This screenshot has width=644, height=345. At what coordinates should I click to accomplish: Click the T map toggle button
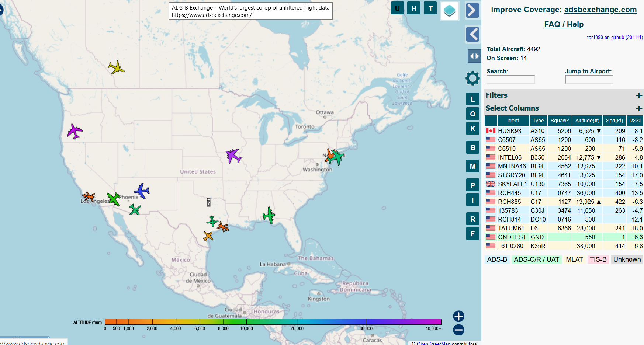point(430,8)
